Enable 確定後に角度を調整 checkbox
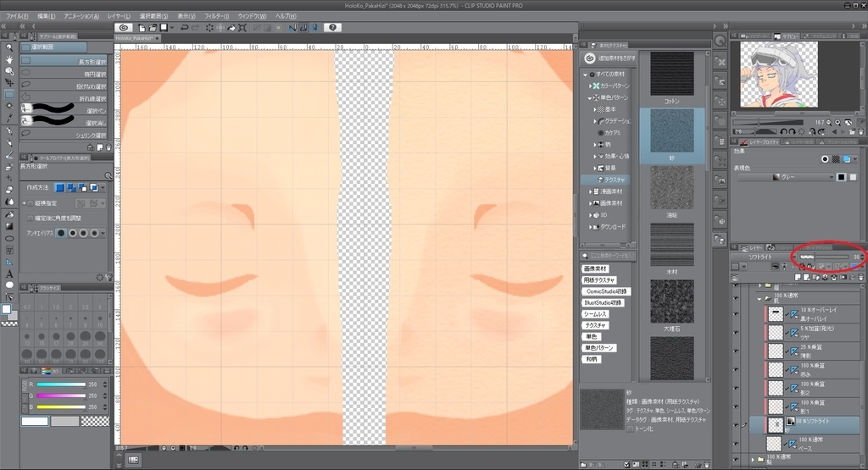The height and width of the screenshot is (470, 868). tap(31, 218)
